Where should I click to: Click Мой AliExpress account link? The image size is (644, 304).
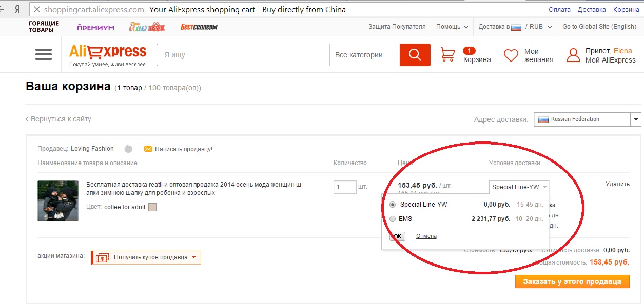point(611,60)
